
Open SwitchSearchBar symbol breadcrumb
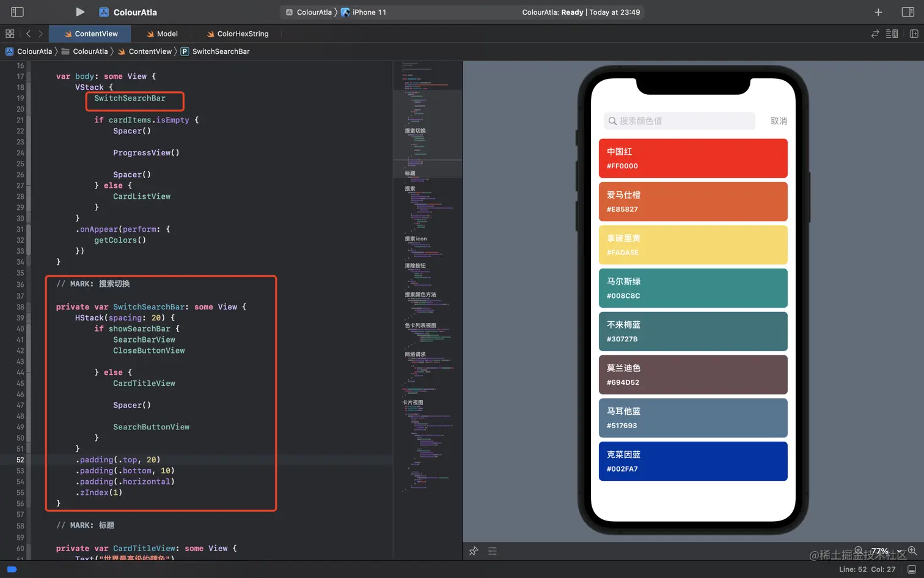click(x=215, y=51)
